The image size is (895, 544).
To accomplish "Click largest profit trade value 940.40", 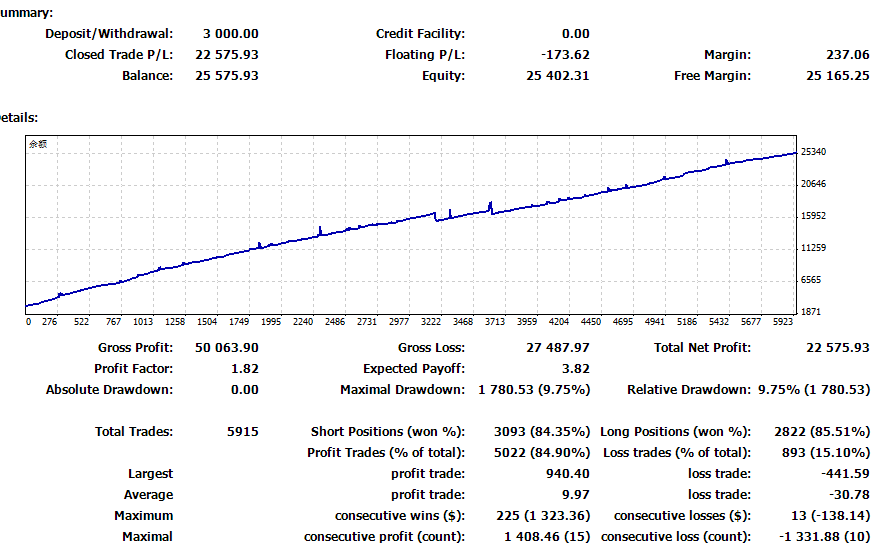I will pos(567,474).
